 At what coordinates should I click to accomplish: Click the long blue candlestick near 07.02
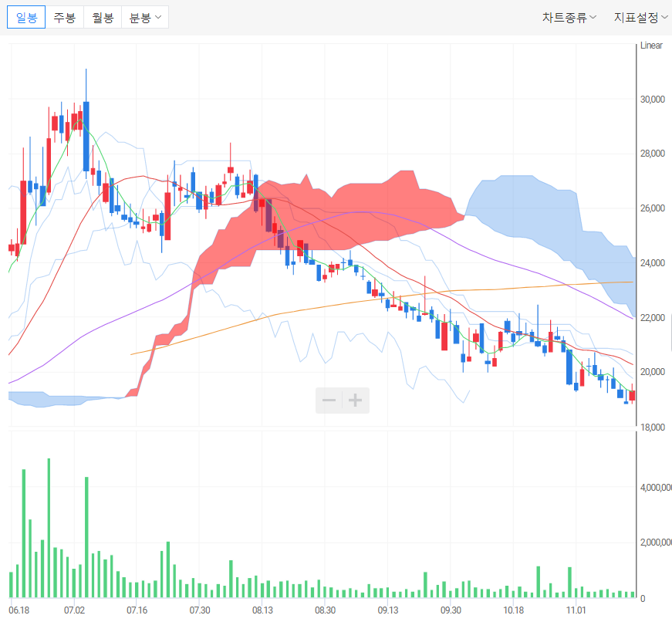[x=86, y=137]
